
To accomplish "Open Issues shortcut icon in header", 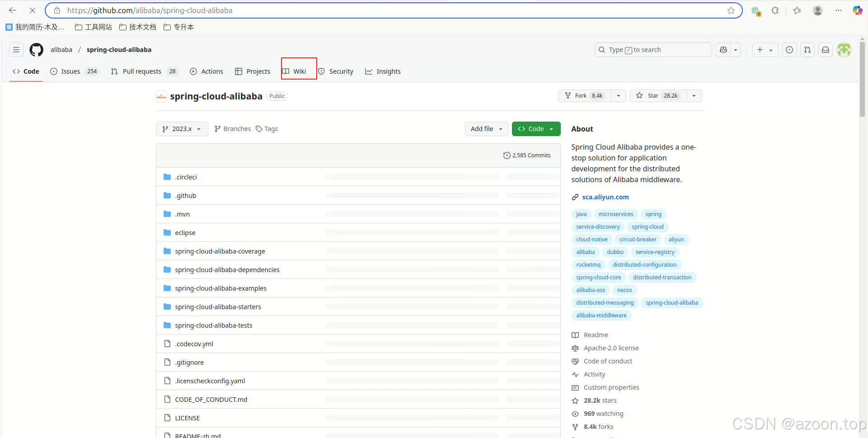I will coord(789,50).
